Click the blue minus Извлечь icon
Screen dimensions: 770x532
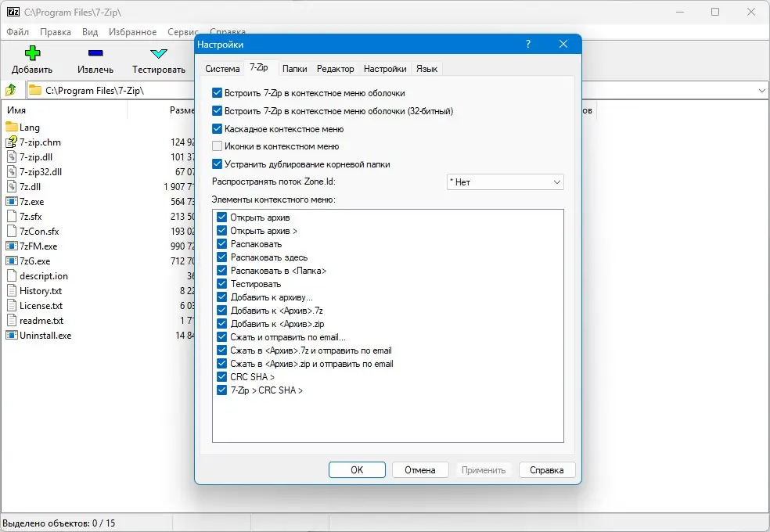95,53
